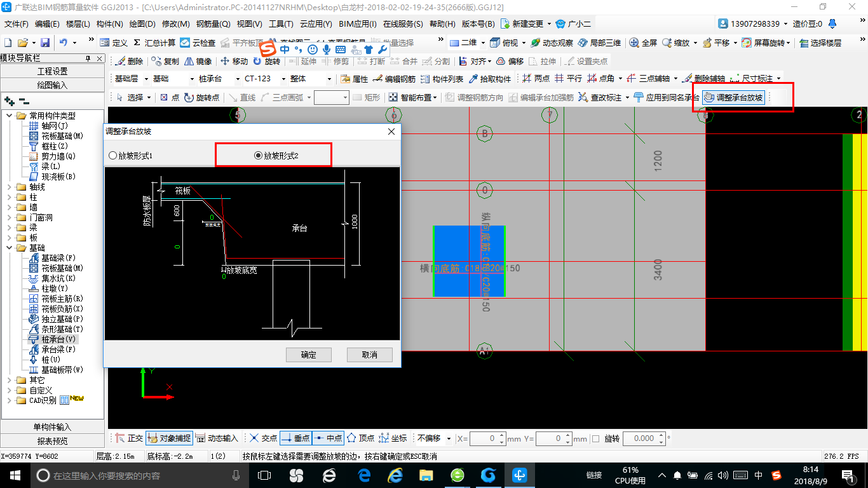The height and width of the screenshot is (488, 868).
Task: Open the CT-123 component dropdown
Action: click(282, 79)
